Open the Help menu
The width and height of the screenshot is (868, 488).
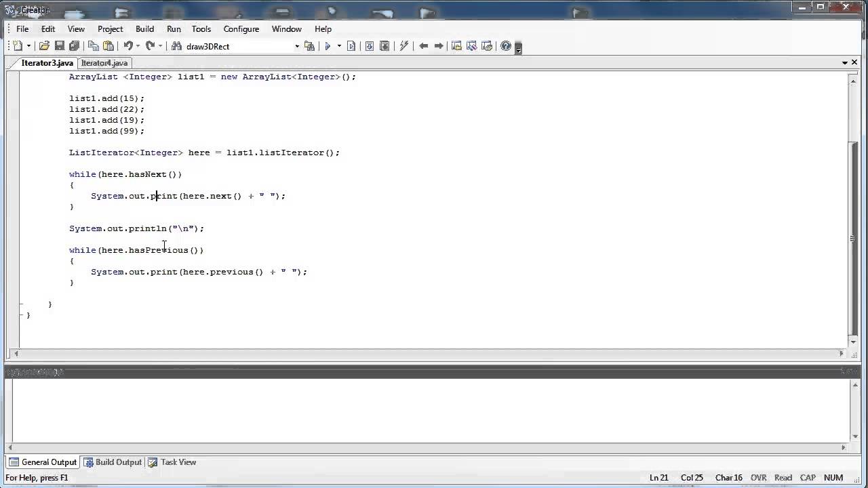323,29
